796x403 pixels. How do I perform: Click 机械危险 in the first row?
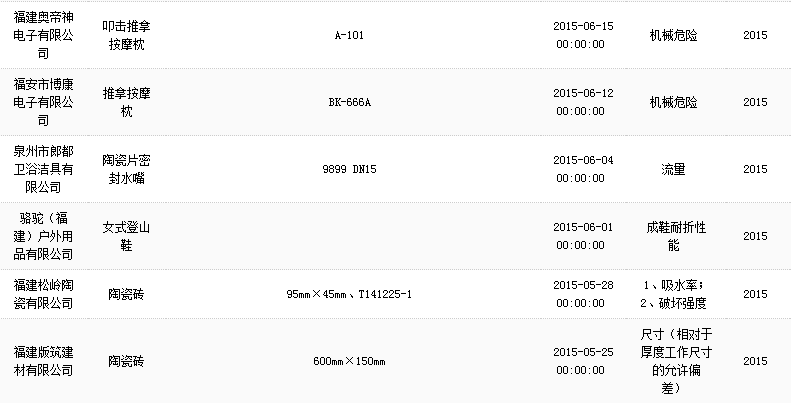coord(674,35)
